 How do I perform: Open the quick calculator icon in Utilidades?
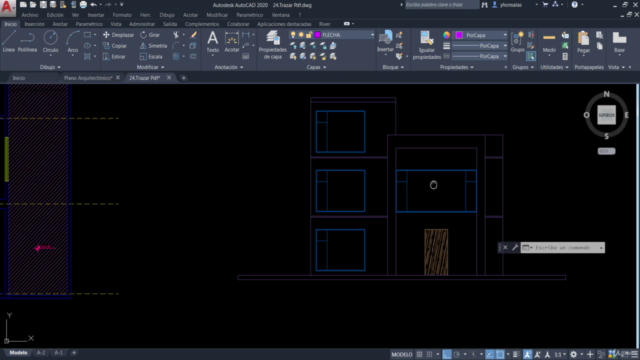[565, 56]
